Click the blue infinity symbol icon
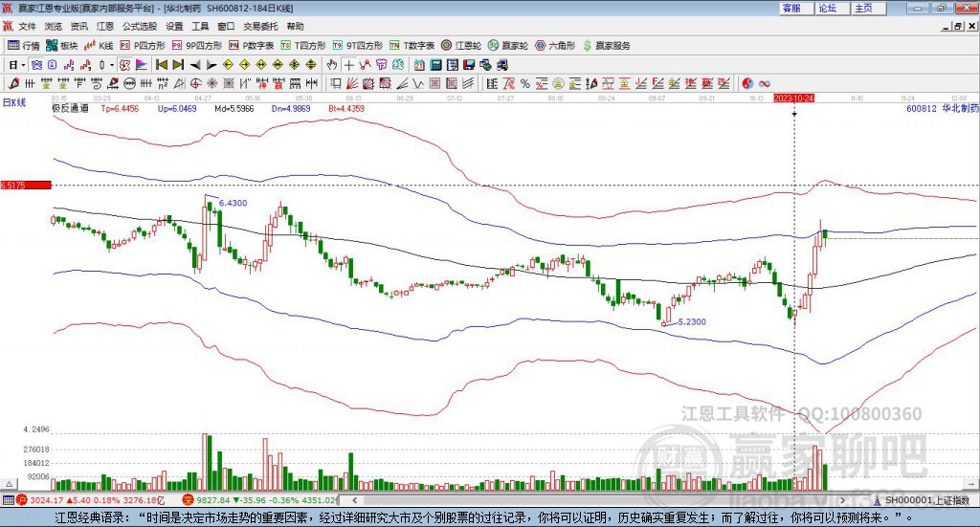This screenshot has height=527, width=980. click(x=764, y=83)
